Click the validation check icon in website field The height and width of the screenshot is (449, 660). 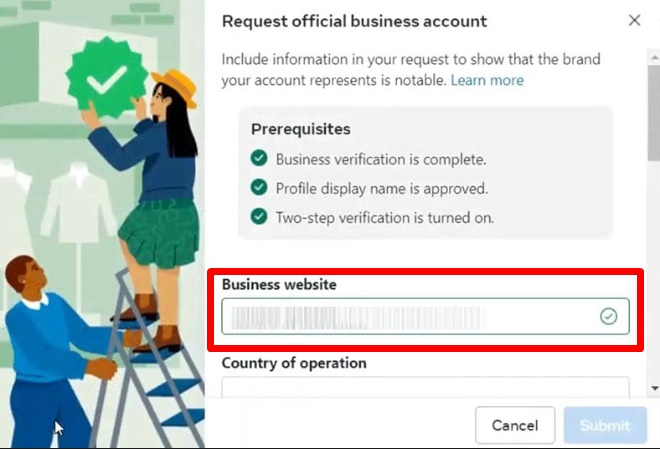pos(608,316)
